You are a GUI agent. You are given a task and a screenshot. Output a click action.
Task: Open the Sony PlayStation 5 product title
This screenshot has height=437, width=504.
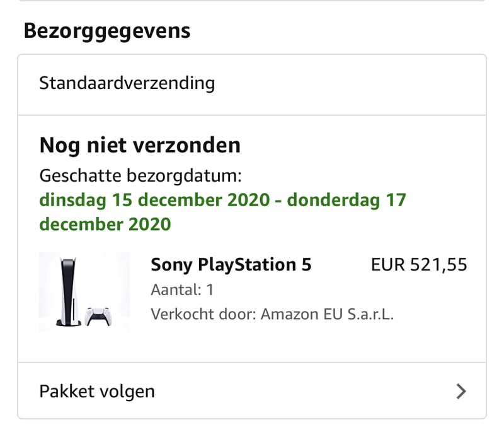231,265
